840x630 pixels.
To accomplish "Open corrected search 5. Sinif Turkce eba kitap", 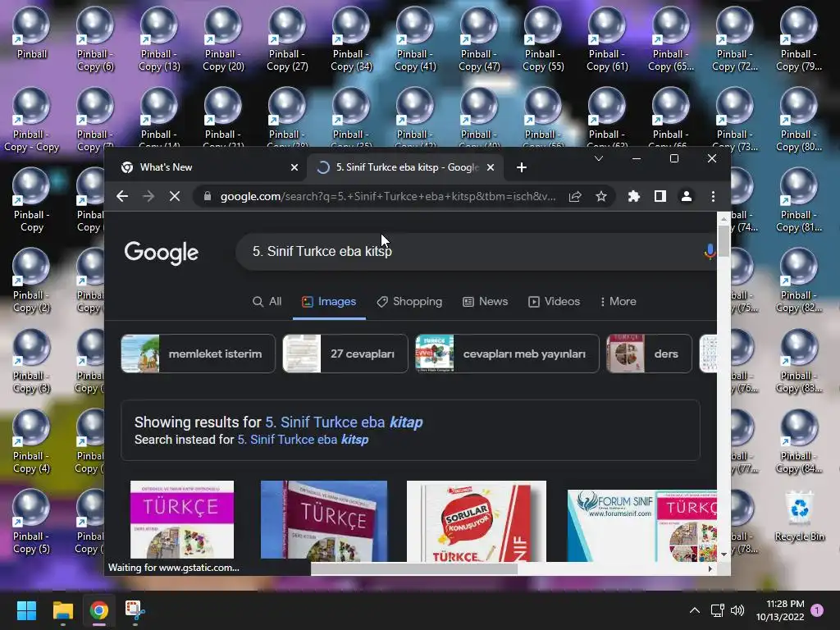I will [344, 422].
